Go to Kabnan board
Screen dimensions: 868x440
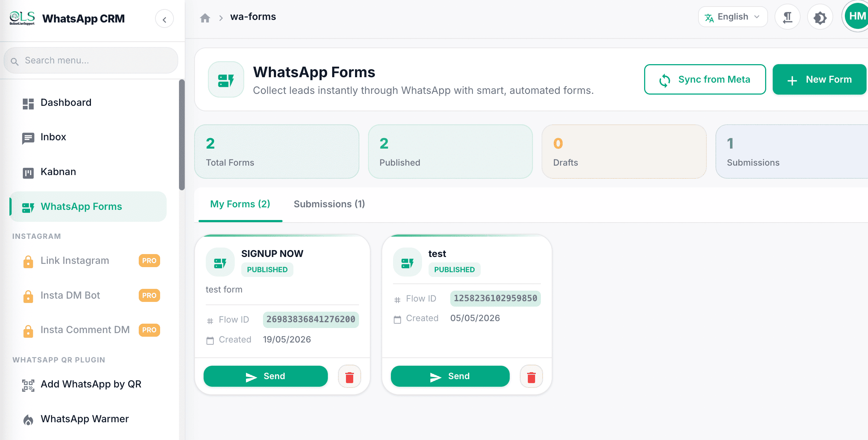point(88,172)
